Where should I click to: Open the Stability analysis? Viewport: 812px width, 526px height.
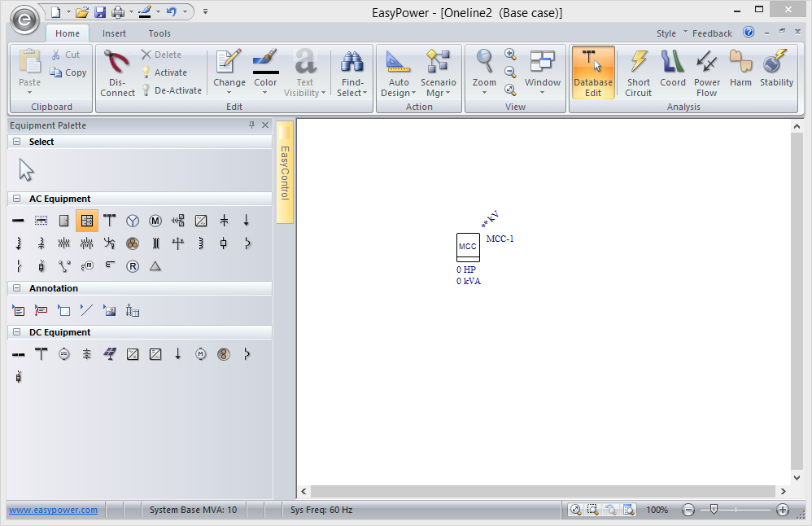point(776,69)
